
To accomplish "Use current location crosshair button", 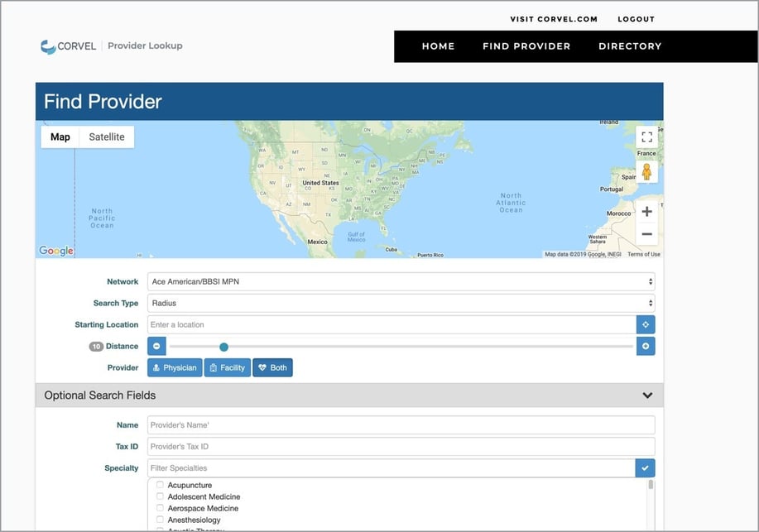I will point(646,324).
